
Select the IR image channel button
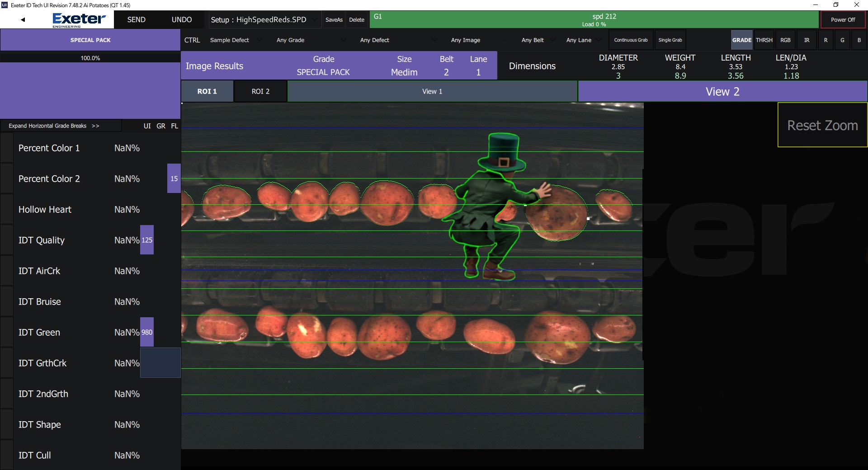807,40
